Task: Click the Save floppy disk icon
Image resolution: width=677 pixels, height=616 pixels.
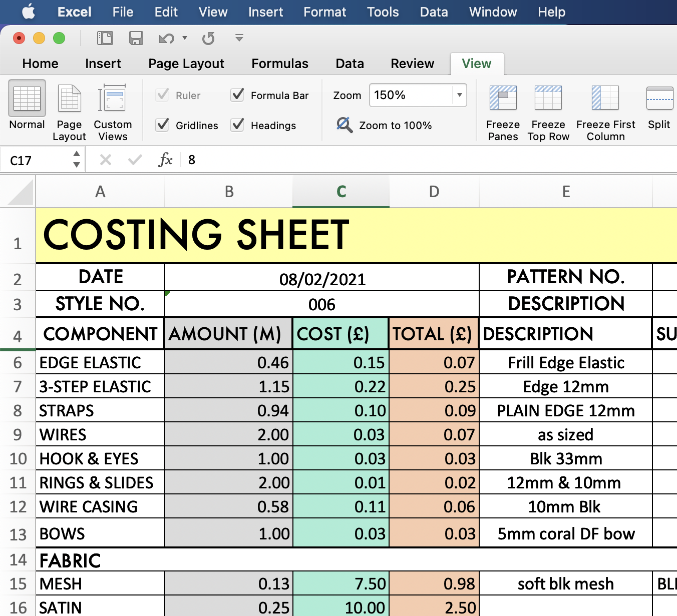Action: point(136,38)
